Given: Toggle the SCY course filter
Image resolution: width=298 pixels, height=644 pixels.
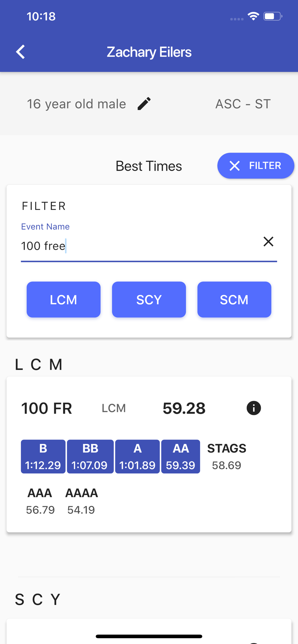Looking at the screenshot, I should click(x=149, y=299).
